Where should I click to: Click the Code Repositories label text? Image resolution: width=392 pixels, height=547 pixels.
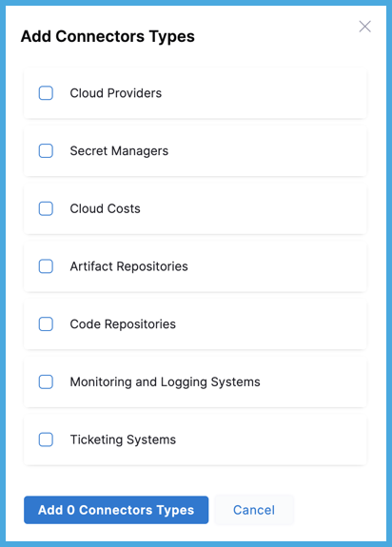pos(123,324)
